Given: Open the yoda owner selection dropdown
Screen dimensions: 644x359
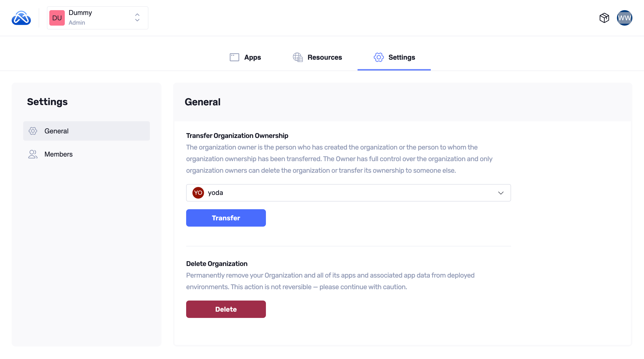Looking at the screenshot, I should (x=348, y=193).
